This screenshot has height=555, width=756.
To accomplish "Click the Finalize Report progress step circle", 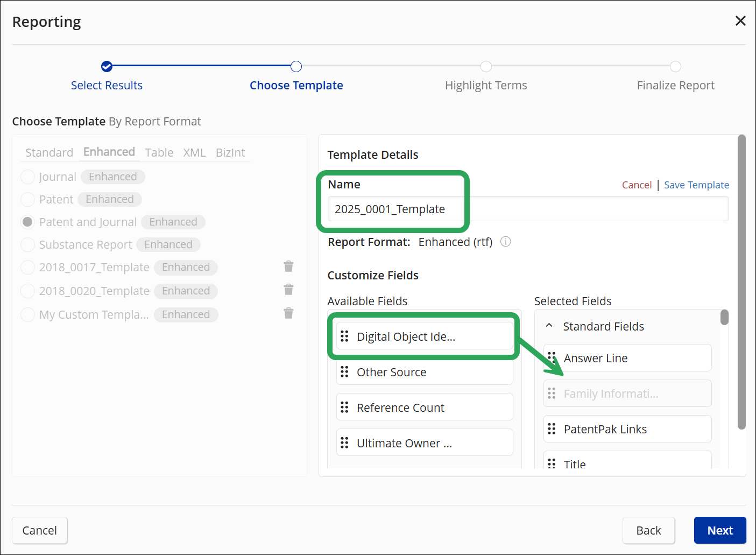I will click(x=675, y=66).
